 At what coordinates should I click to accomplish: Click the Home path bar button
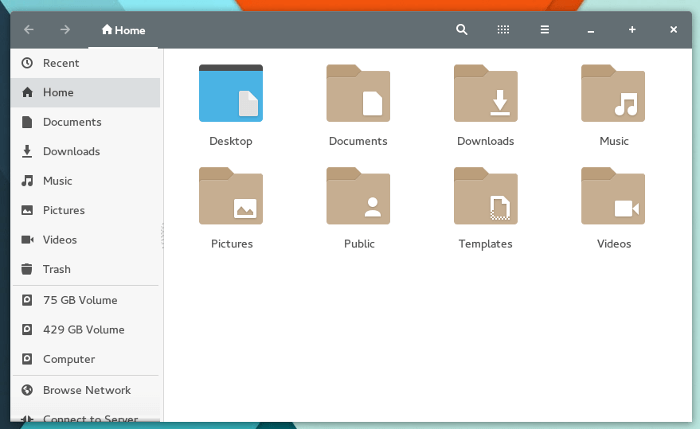(123, 30)
